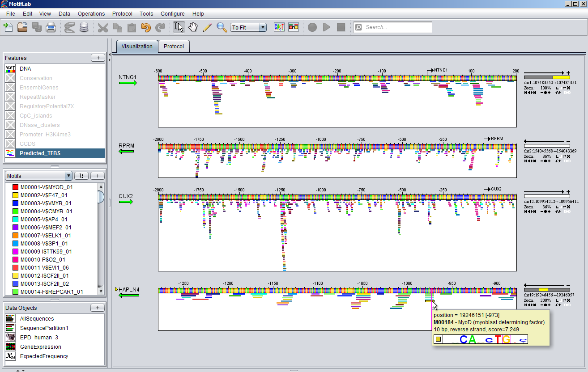Click the copy icon in toolbar

117,27
